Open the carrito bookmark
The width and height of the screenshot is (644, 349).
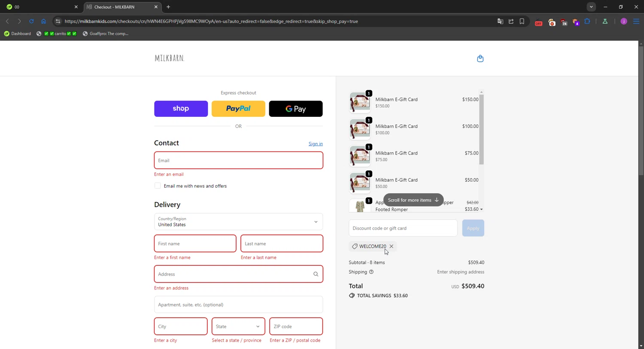56,33
